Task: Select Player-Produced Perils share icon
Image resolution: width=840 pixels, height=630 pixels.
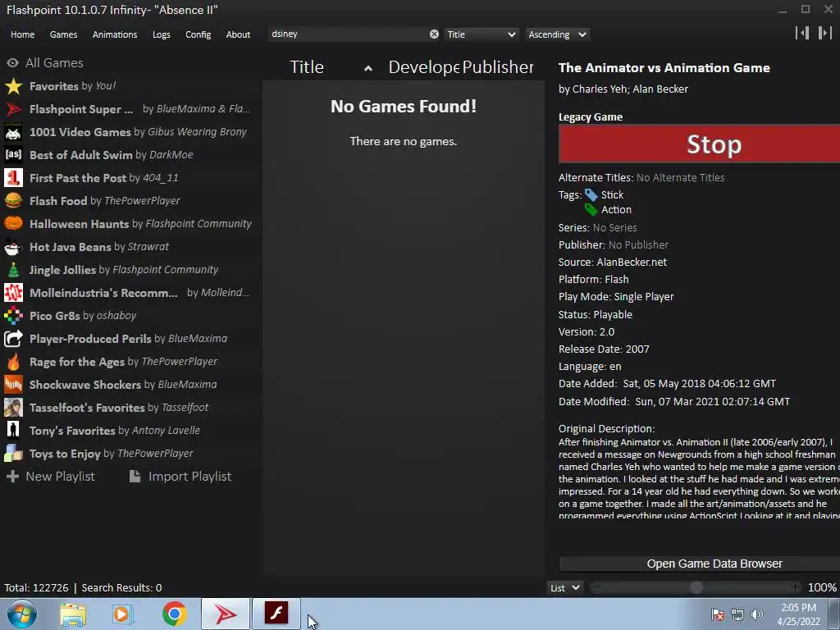Action: click(x=13, y=339)
